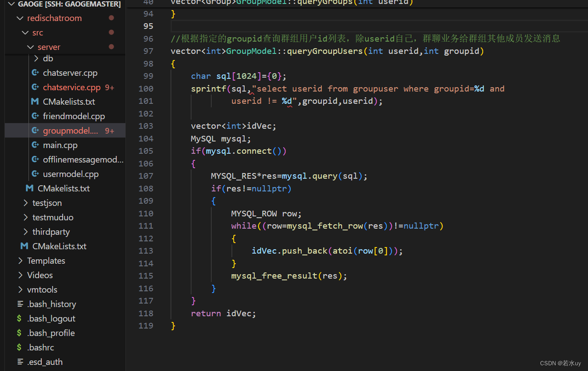This screenshot has width=588, height=371.
Task: Click the C++ icon beside offlinemessagemodel file
Action: [35, 160]
